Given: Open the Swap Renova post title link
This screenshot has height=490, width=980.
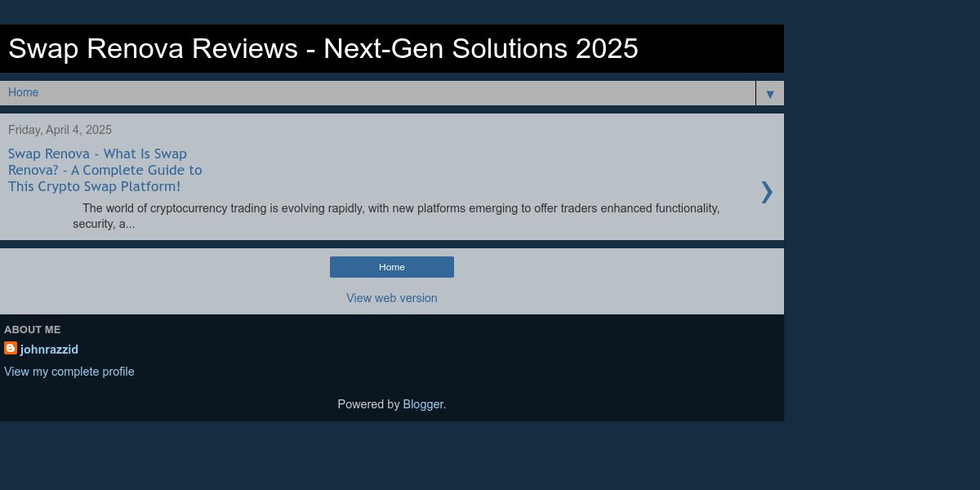Looking at the screenshot, I should 105,170.
